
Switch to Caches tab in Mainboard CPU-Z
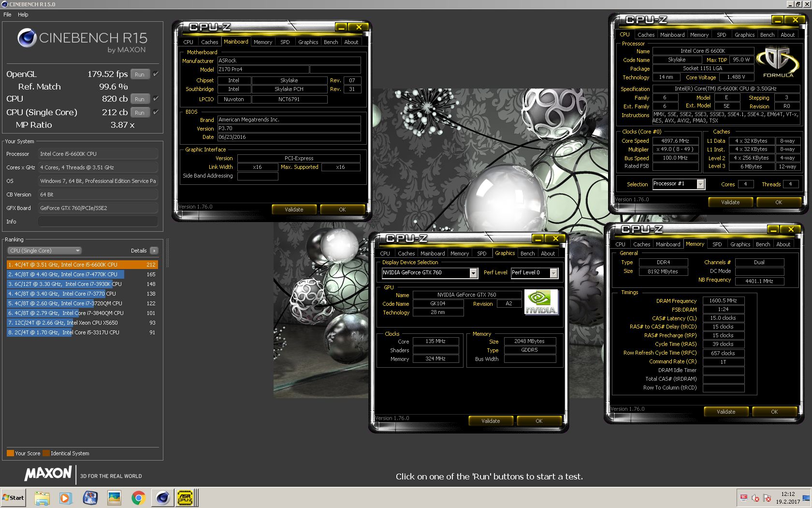tap(210, 42)
